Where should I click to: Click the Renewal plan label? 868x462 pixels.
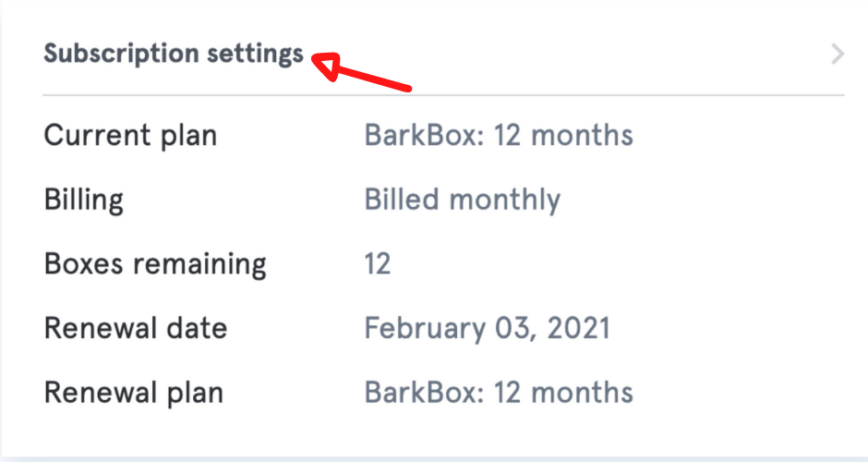[x=134, y=391]
